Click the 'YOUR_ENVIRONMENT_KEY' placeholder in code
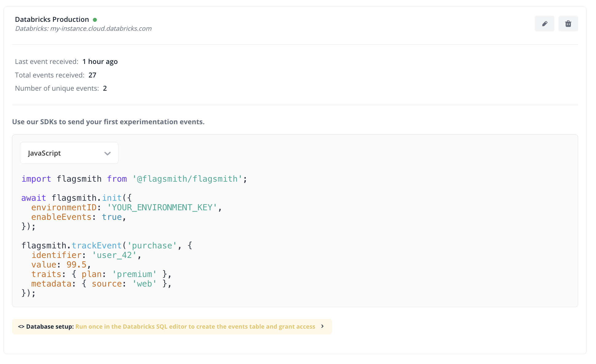This screenshot has width=596, height=364. click(x=162, y=208)
